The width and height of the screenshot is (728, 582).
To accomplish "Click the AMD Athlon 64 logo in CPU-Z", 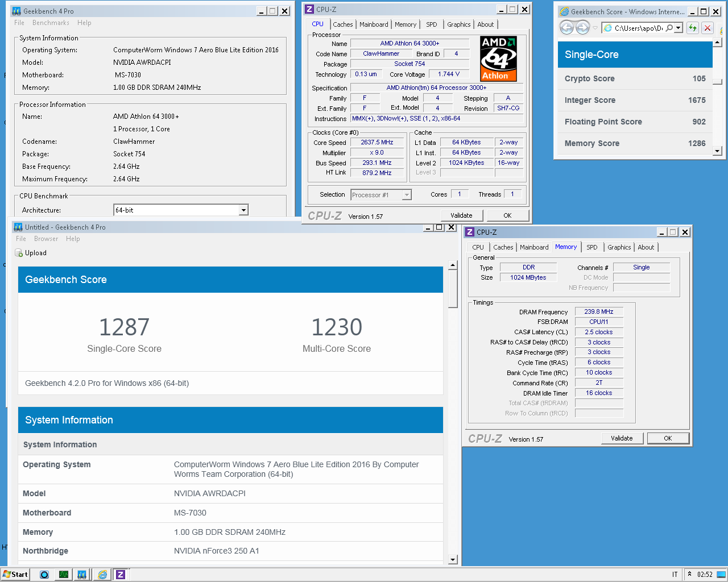I will click(x=499, y=59).
